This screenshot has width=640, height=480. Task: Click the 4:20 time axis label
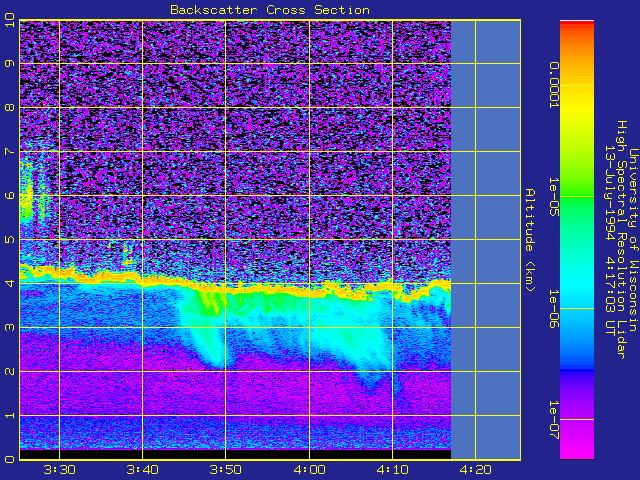476,470
